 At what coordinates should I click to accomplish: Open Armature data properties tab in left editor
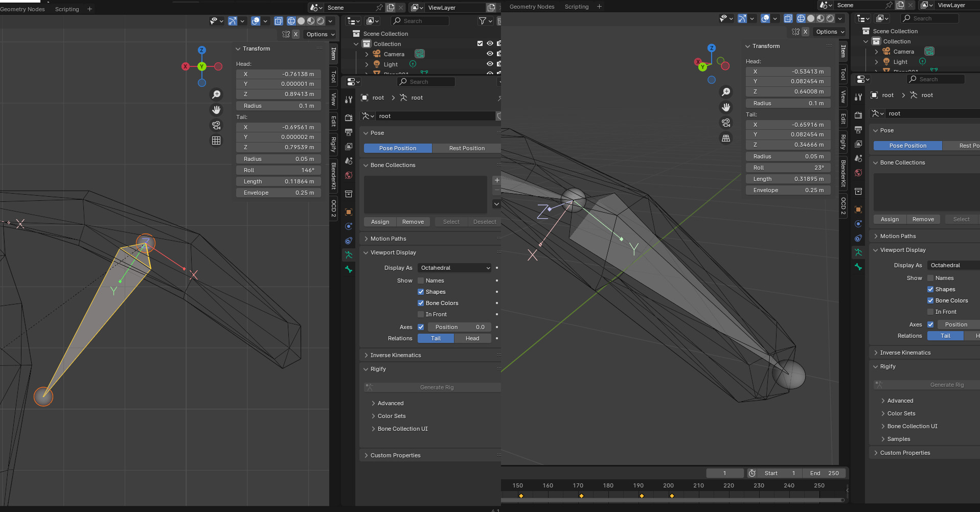[349, 254]
